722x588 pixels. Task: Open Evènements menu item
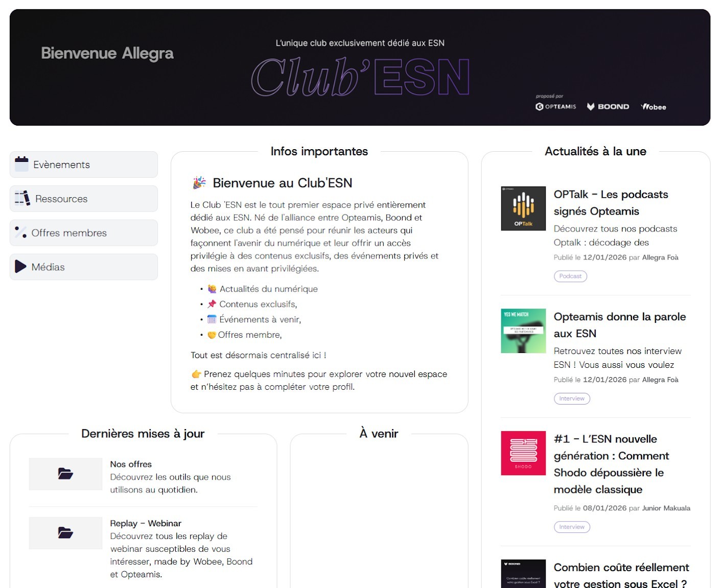84,164
